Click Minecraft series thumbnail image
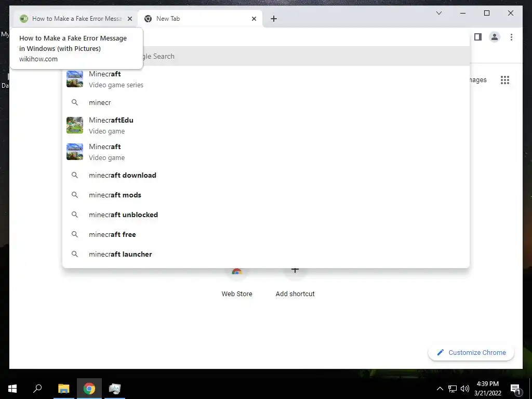Screen dimensions: 532x399 tap(75, 79)
